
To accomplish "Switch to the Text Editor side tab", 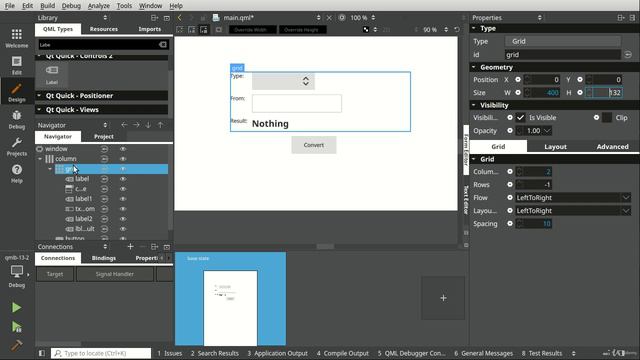I will pos(466,200).
